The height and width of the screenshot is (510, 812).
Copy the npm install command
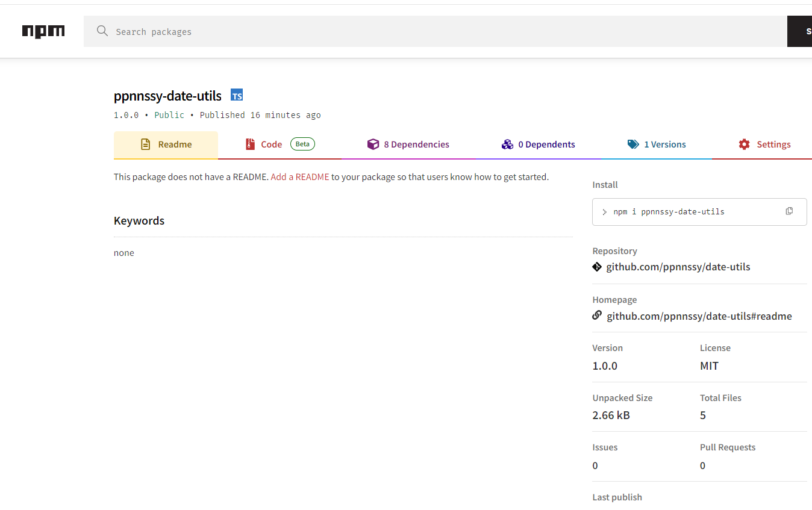pos(789,211)
